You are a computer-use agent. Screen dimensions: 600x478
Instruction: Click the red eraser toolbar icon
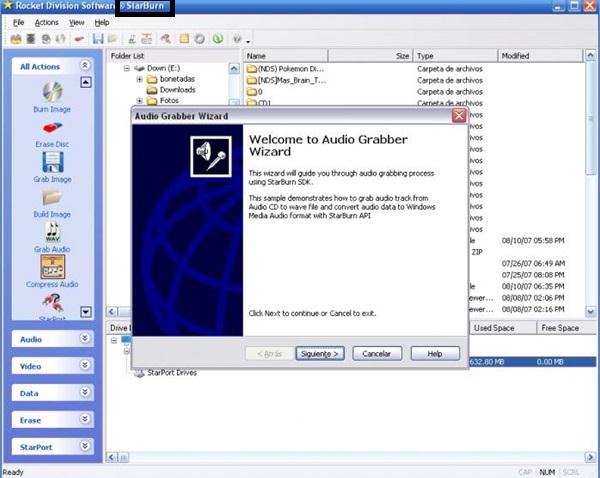pos(79,39)
